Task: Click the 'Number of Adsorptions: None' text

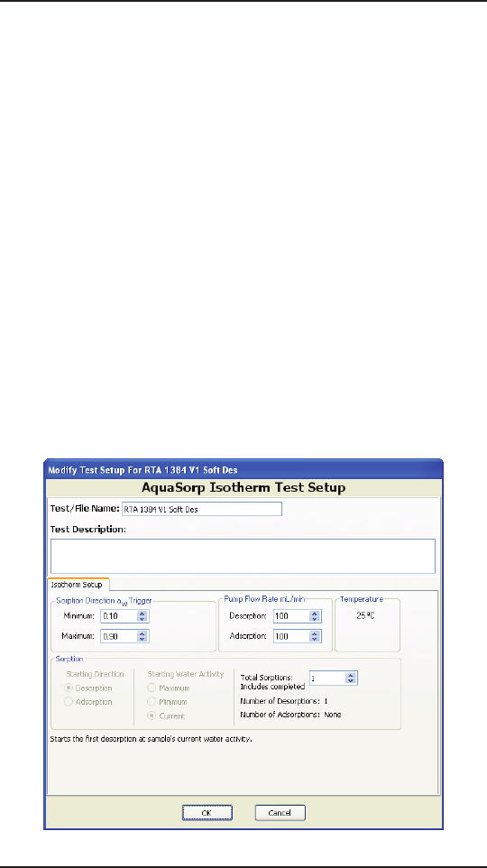Action: pyautogui.click(x=290, y=715)
